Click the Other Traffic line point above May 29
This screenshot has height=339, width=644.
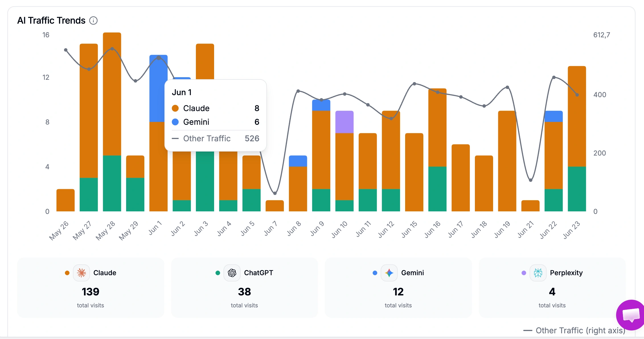click(136, 81)
